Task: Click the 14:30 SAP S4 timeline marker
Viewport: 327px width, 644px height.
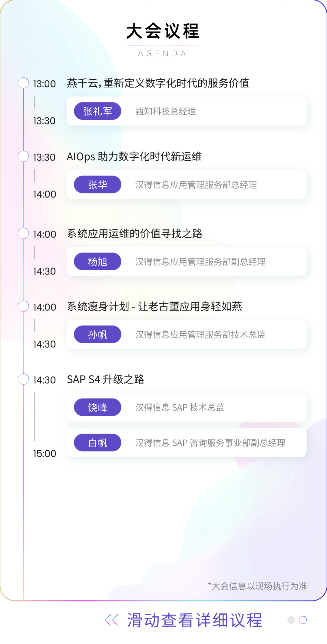Action: point(23,379)
